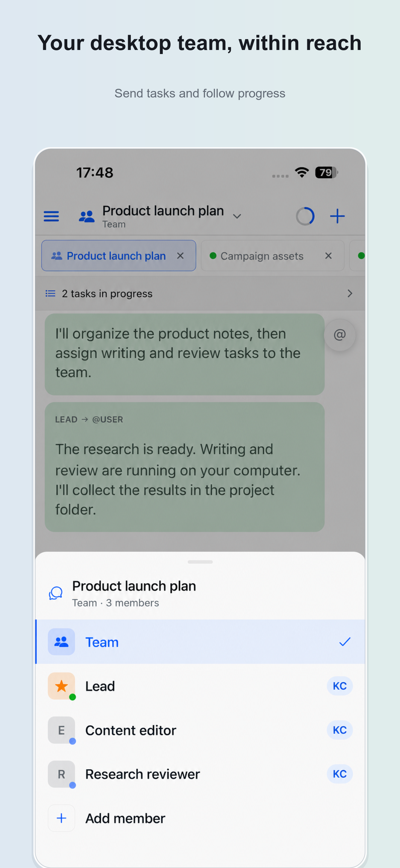Open the hamburger menu
The height and width of the screenshot is (868, 400).
click(x=51, y=216)
